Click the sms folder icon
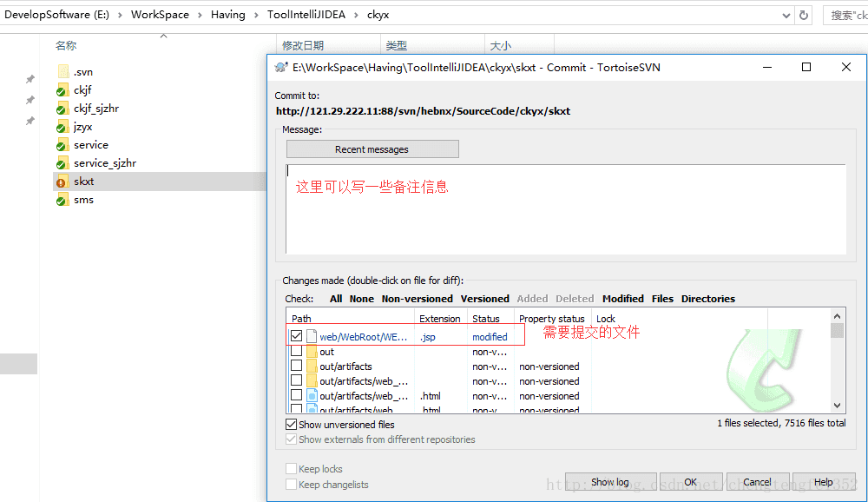The height and width of the screenshot is (502, 868). (62, 200)
